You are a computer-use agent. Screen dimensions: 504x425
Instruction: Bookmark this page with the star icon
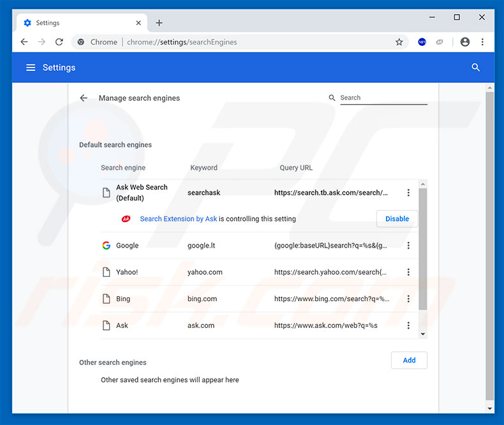coord(399,41)
